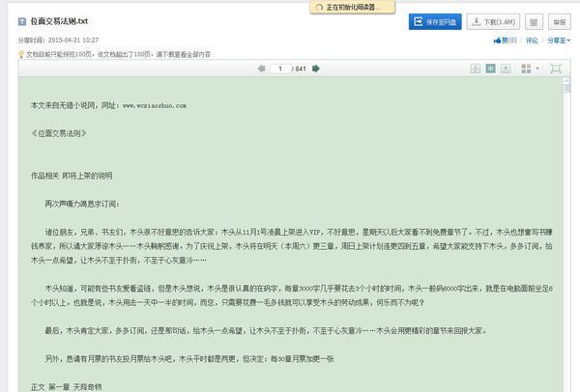The image size is (580, 392).
Task: Click the line 再次声嘶力竭恳求订阅
Action: (x=82, y=204)
